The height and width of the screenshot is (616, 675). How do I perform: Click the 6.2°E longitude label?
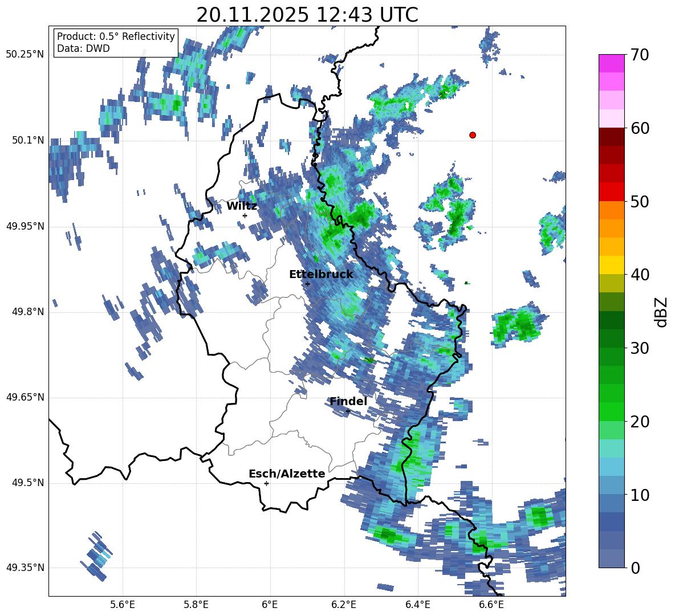tap(344, 605)
